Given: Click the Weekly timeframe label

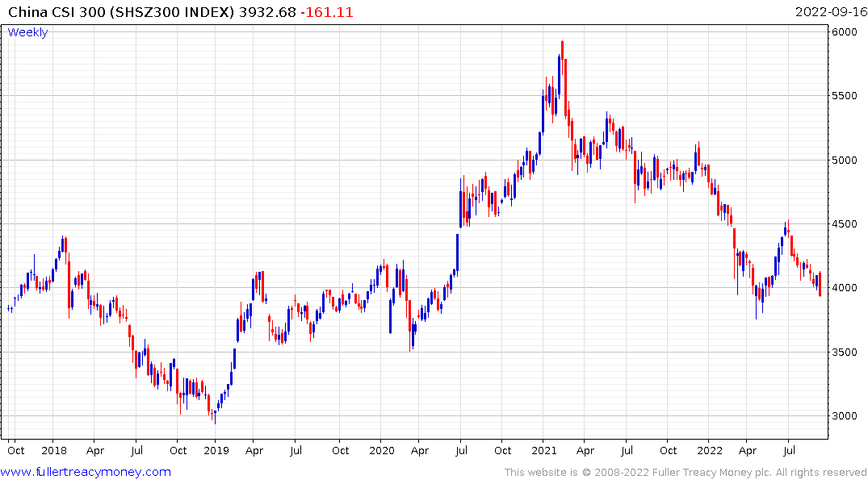Looking at the screenshot, I should [x=27, y=32].
